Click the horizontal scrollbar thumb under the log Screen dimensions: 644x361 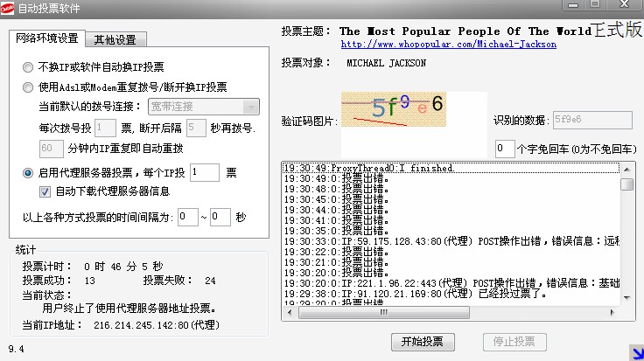384,313
